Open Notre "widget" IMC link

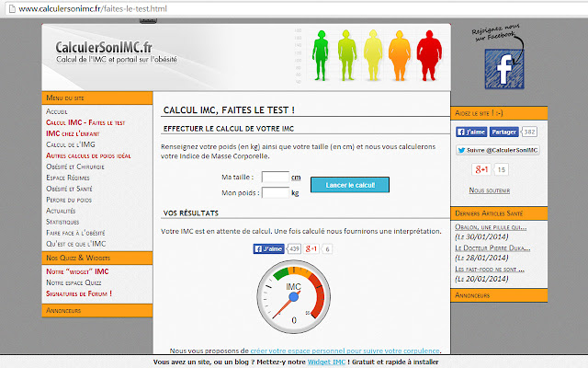(x=77, y=271)
